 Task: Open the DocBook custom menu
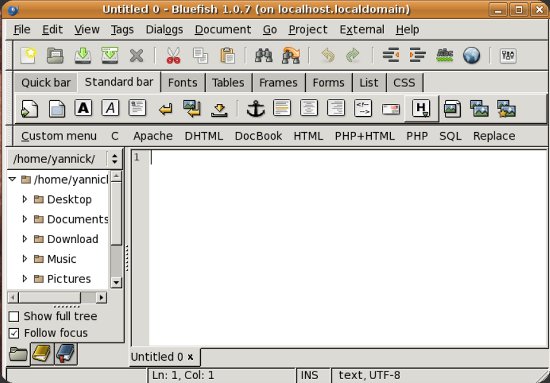point(259,136)
